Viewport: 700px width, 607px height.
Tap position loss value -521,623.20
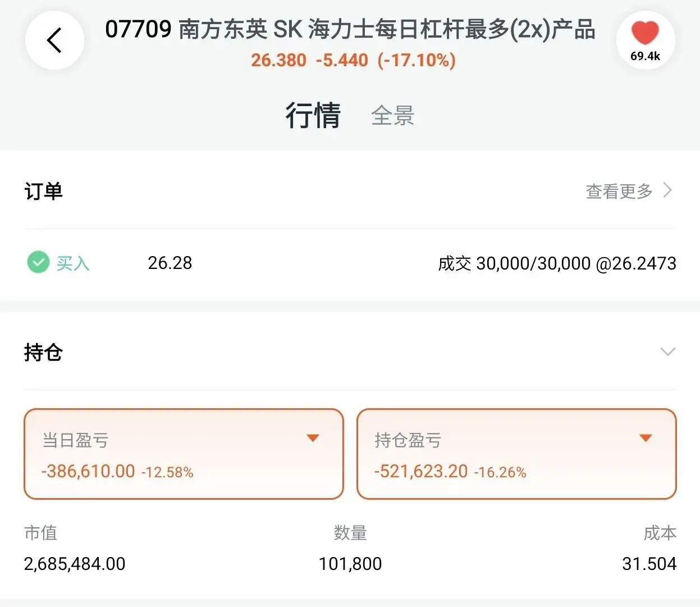[x=421, y=471]
